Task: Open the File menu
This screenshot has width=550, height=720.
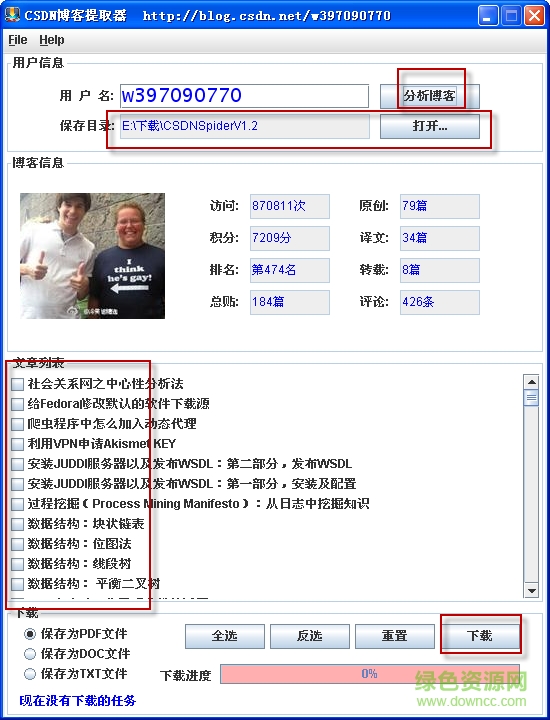Action: click(x=18, y=40)
